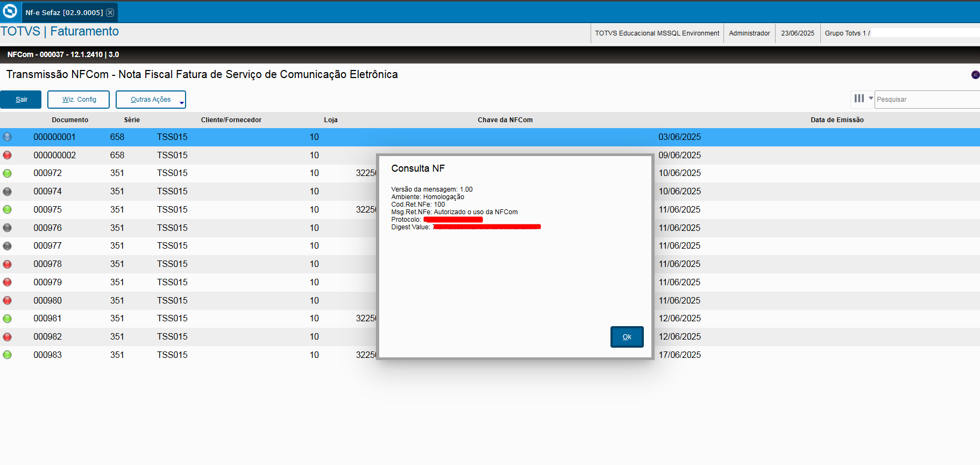Image resolution: width=980 pixels, height=465 pixels.
Task: Click emission date 17/06/2025
Action: pos(679,355)
